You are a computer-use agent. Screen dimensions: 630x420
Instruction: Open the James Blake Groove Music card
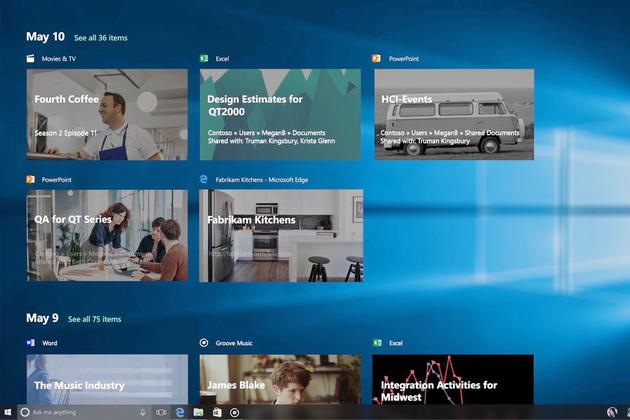[x=280, y=378]
